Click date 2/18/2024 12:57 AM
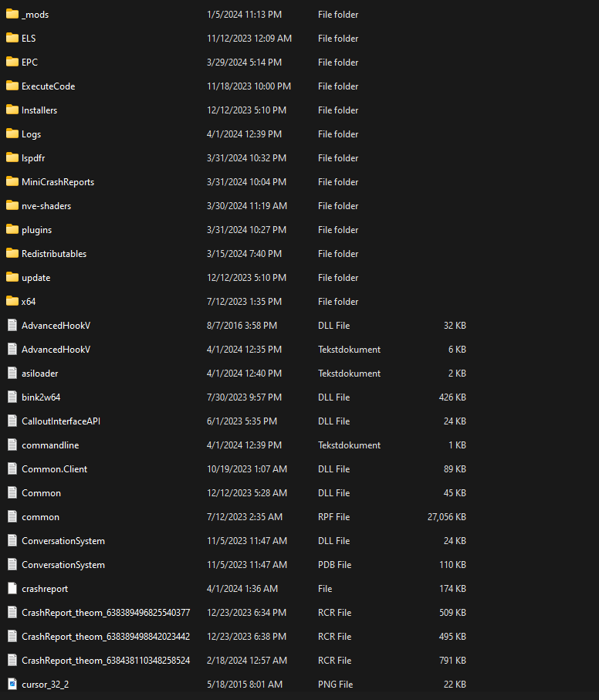 (247, 661)
